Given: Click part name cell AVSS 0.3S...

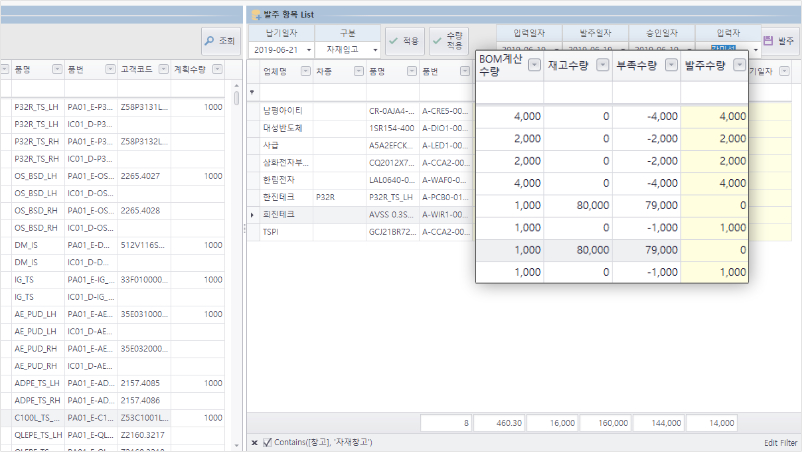Looking at the screenshot, I should pyautogui.click(x=392, y=215).
